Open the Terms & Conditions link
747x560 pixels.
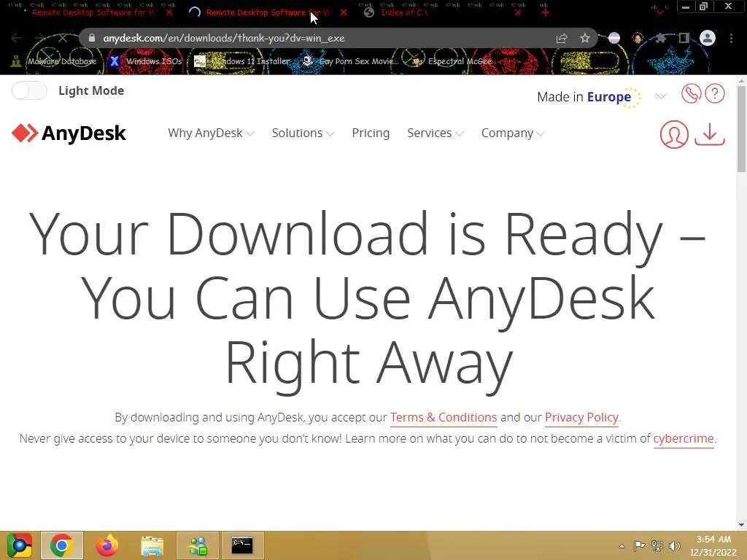444,417
